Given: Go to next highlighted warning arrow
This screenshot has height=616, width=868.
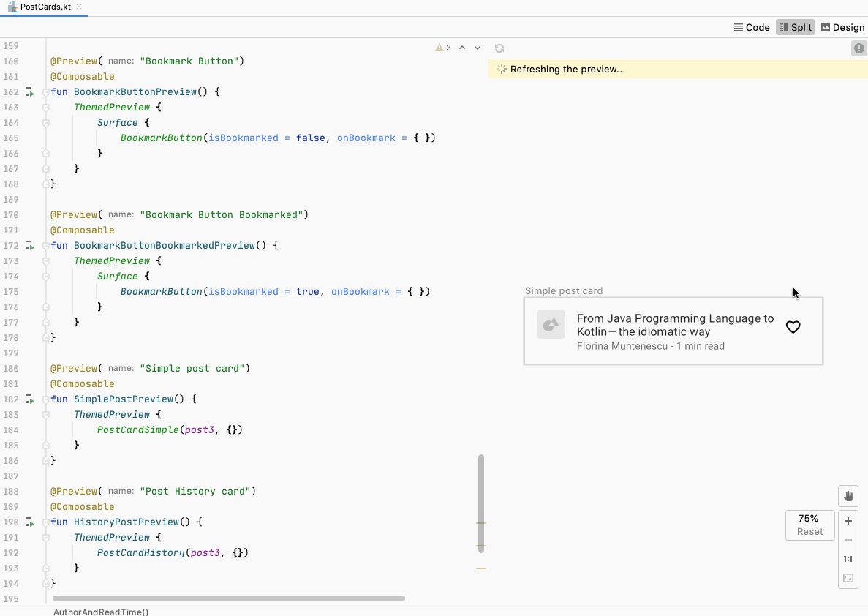Looking at the screenshot, I should (x=478, y=48).
